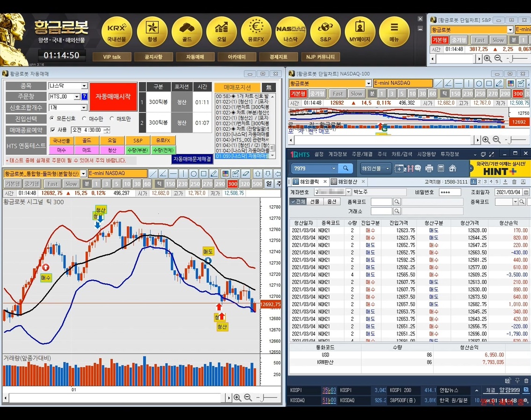Click red 자동매매시작 button

point(113,96)
